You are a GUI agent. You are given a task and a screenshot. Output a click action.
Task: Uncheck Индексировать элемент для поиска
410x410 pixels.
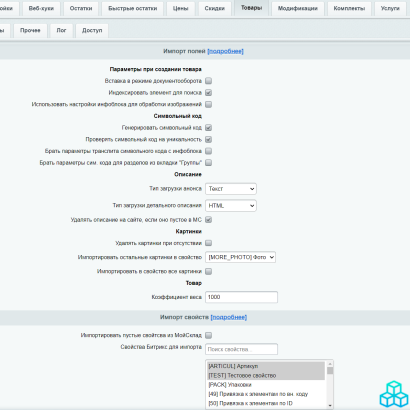[x=209, y=92]
